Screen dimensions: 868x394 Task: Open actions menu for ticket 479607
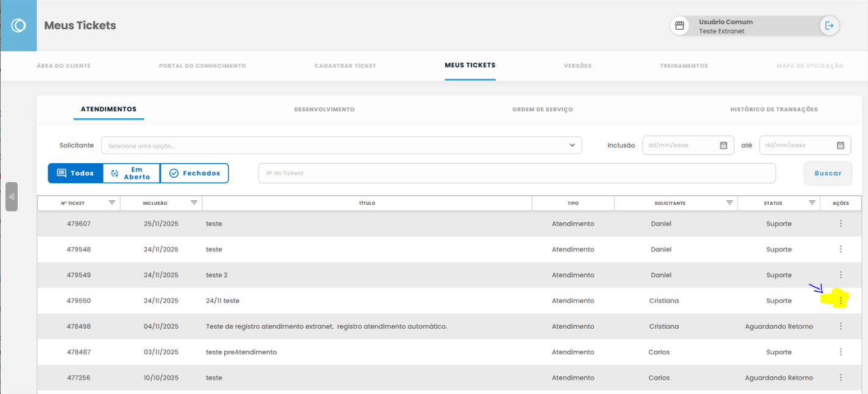click(841, 223)
